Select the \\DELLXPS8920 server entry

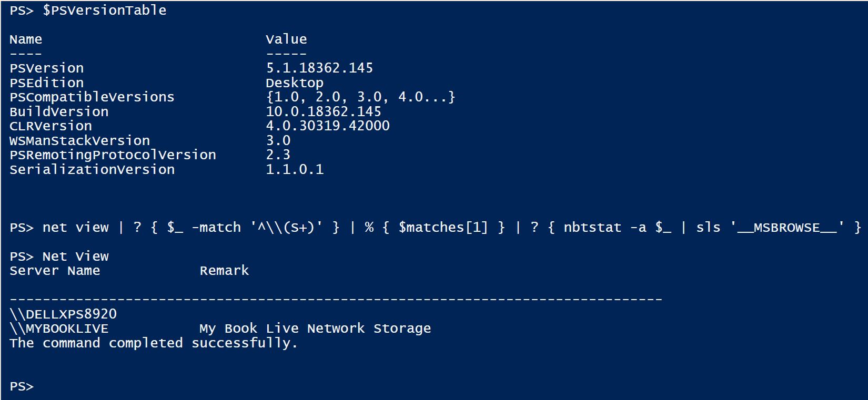pyautogui.click(x=63, y=314)
